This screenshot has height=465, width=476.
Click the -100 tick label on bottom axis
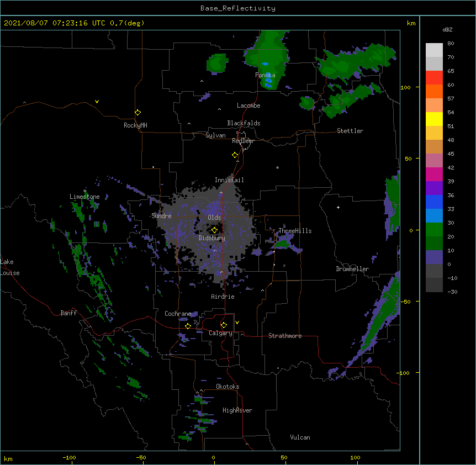(x=69, y=457)
